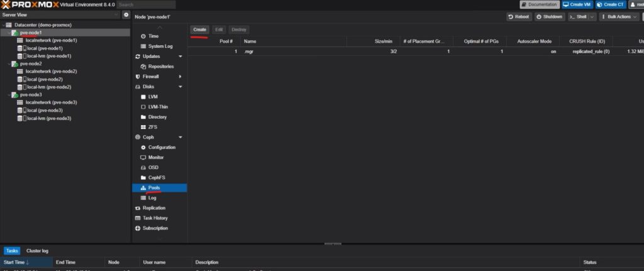The image size is (644, 271).
Task: Open the gear settings next to Server View
Action: (126, 15)
